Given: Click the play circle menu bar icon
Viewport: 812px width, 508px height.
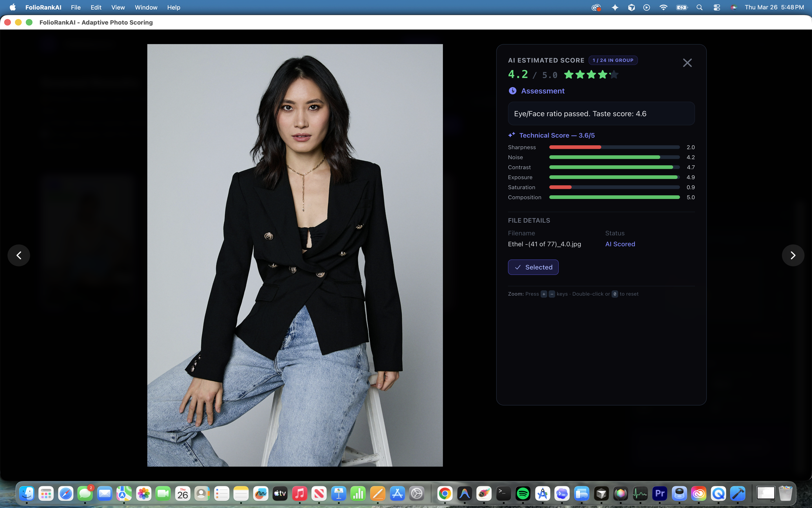Looking at the screenshot, I should 646,7.
